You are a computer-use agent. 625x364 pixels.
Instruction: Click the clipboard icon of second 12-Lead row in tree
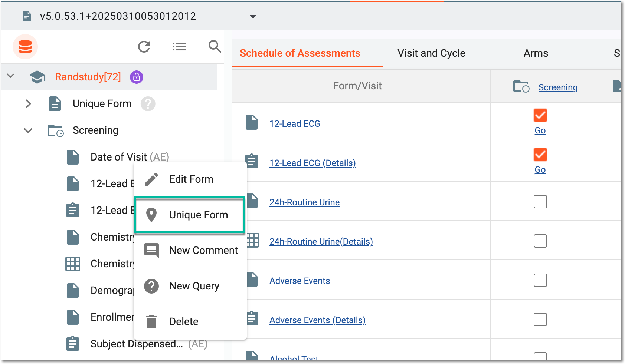pyautogui.click(x=73, y=210)
